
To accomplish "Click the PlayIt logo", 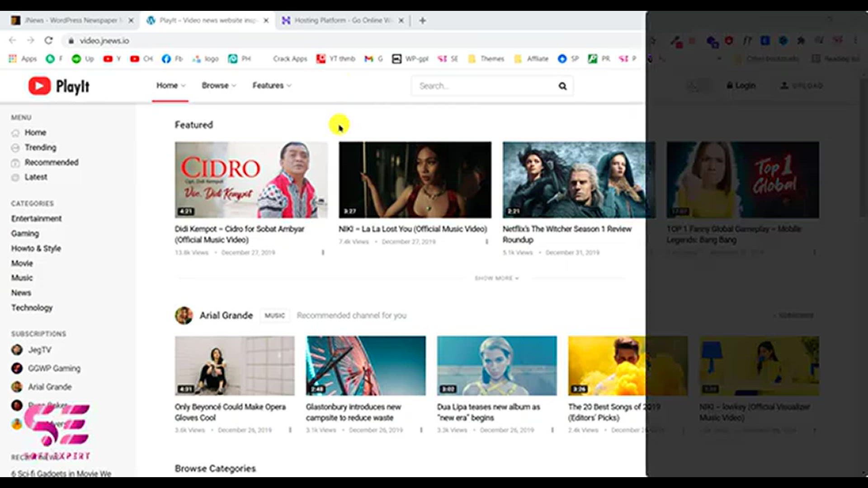I will pos(59,86).
